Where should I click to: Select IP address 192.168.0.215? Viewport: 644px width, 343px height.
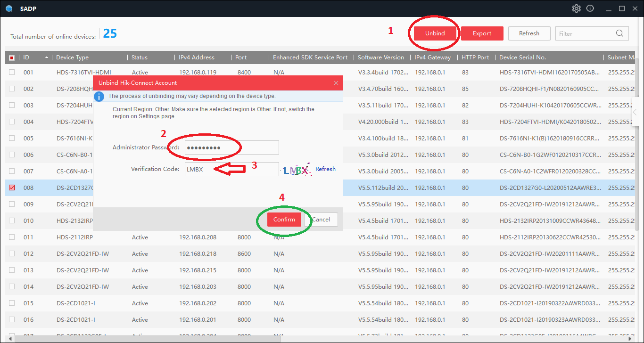pos(198,270)
